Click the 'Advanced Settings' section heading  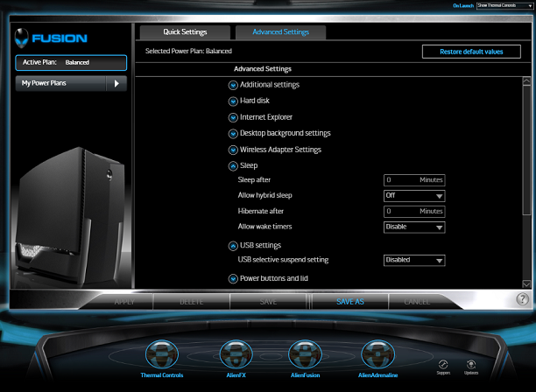(x=263, y=69)
